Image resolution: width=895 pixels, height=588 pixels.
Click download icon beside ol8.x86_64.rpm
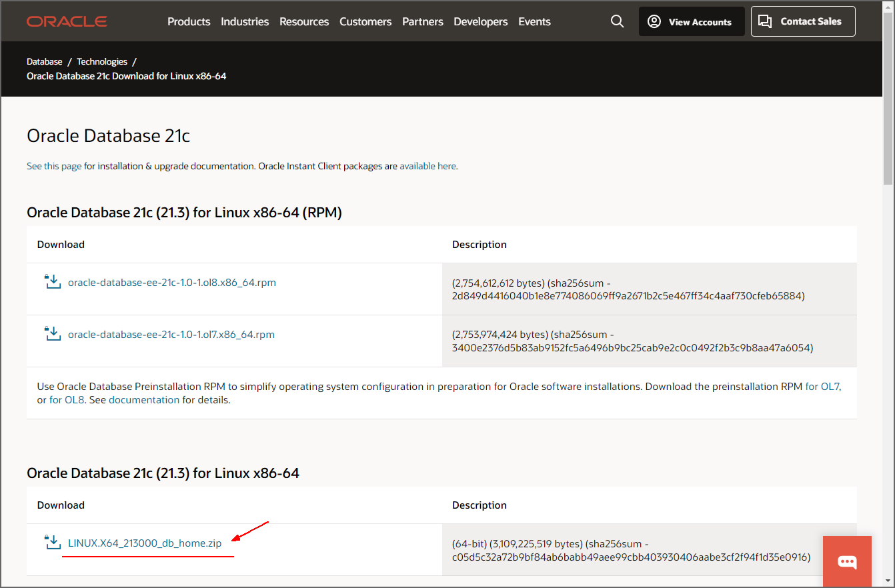click(53, 281)
